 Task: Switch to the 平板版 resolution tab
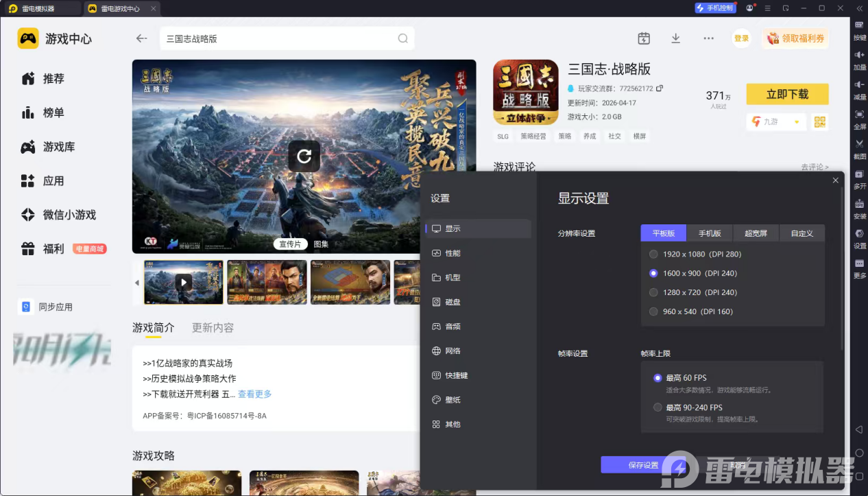click(x=664, y=233)
